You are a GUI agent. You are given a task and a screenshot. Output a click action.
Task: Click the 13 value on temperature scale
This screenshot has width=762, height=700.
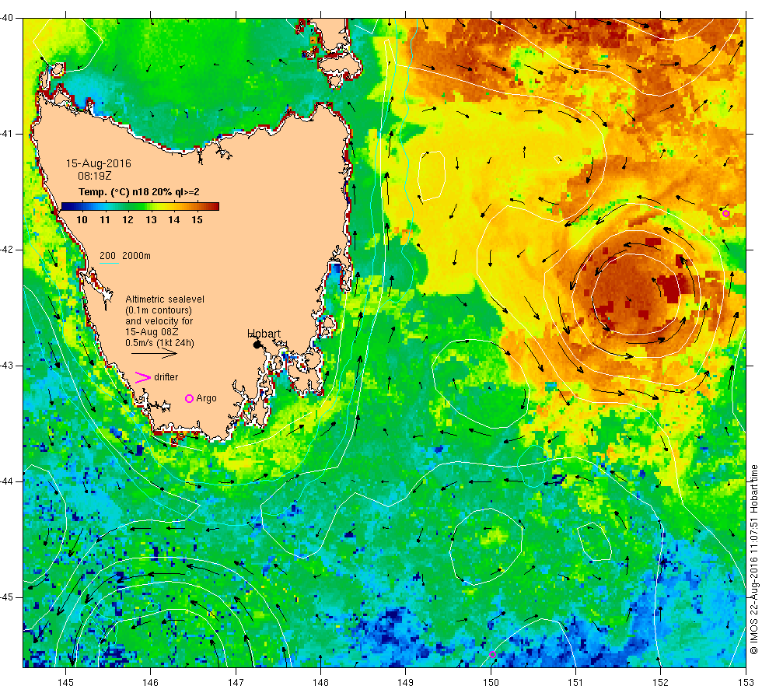151,220
